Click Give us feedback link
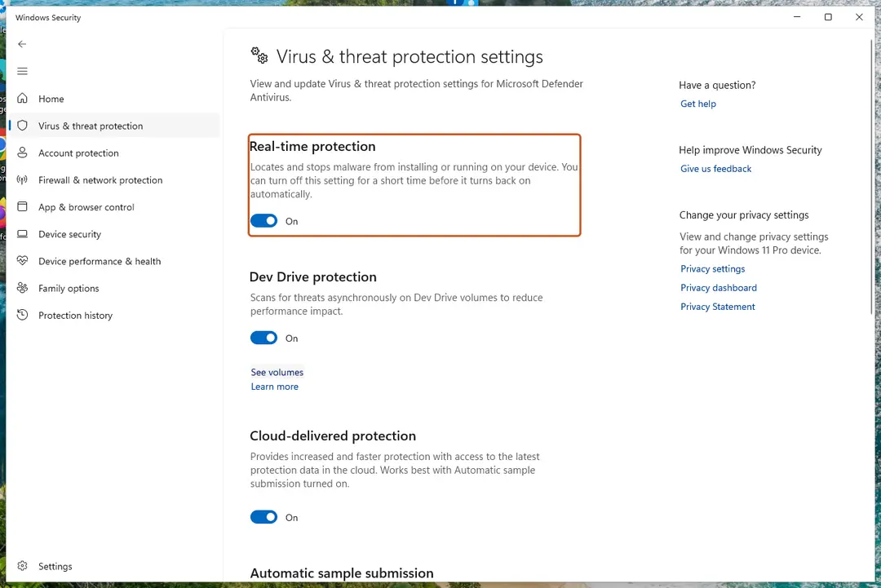Viewport: 881px width, 588px height. 715,169
